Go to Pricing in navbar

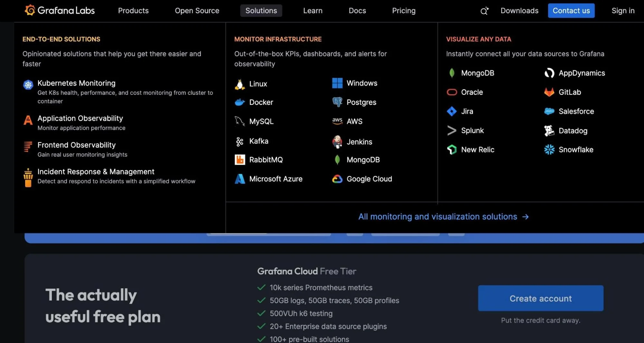pos(404,11)
